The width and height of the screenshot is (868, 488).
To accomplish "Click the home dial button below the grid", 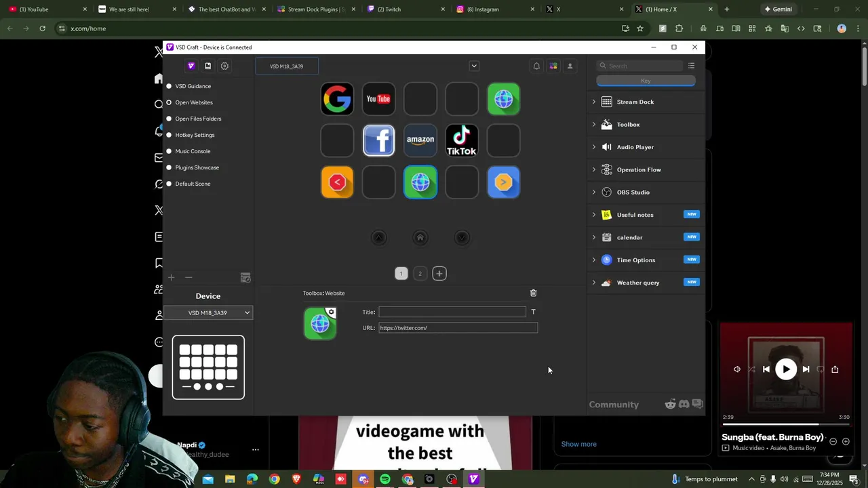I will point(420,237).
